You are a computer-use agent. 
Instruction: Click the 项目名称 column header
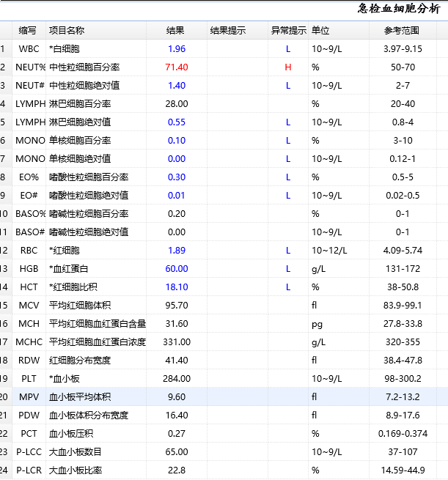tap(67, 31)
